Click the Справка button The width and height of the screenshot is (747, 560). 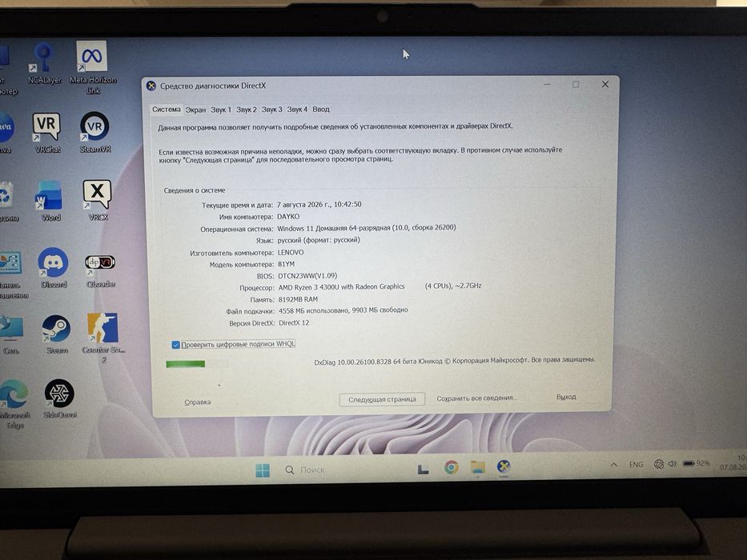(197, 402)
